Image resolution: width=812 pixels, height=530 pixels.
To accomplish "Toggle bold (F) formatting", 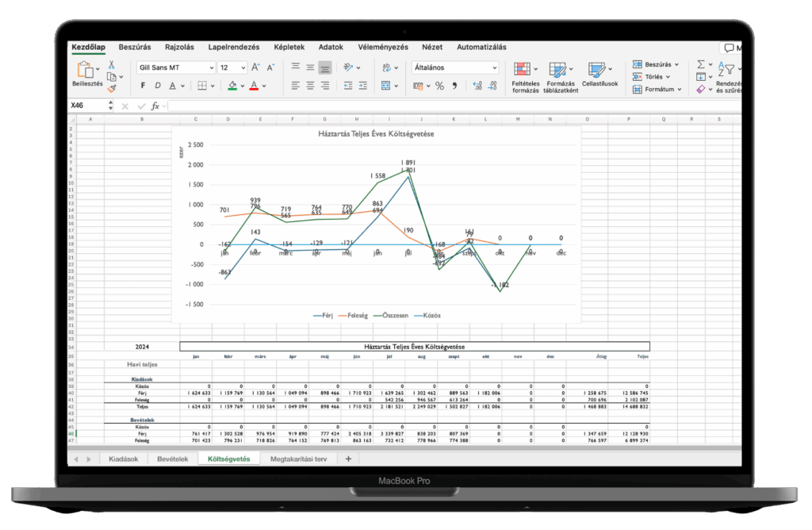I will 144,86.
